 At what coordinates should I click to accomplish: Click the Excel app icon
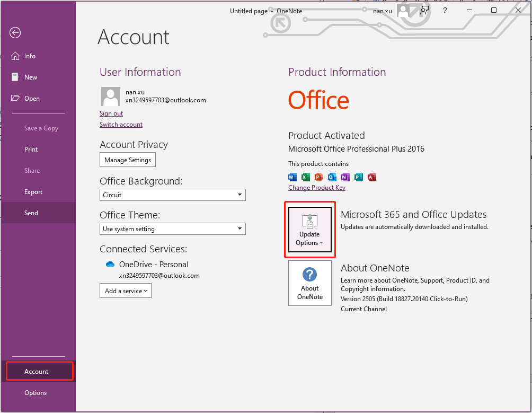tap(306, 177)
